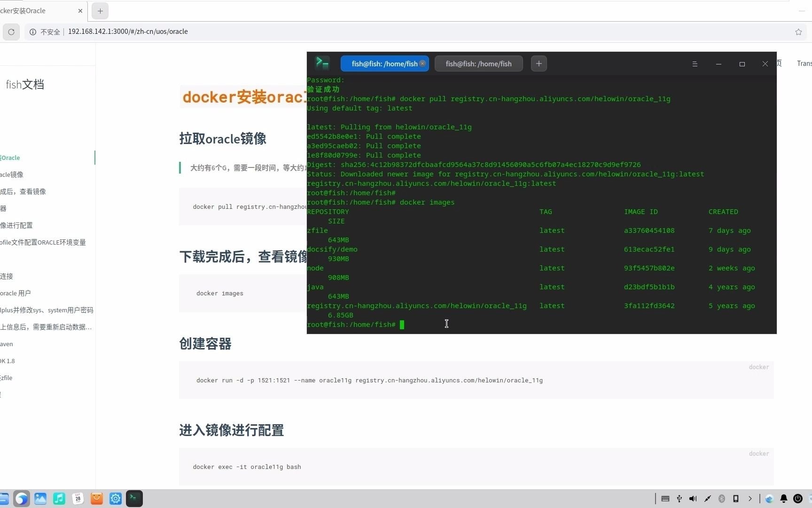The image size is (812, 508).
Task: Open the file manager in the dock
Action: click(4, 499)
